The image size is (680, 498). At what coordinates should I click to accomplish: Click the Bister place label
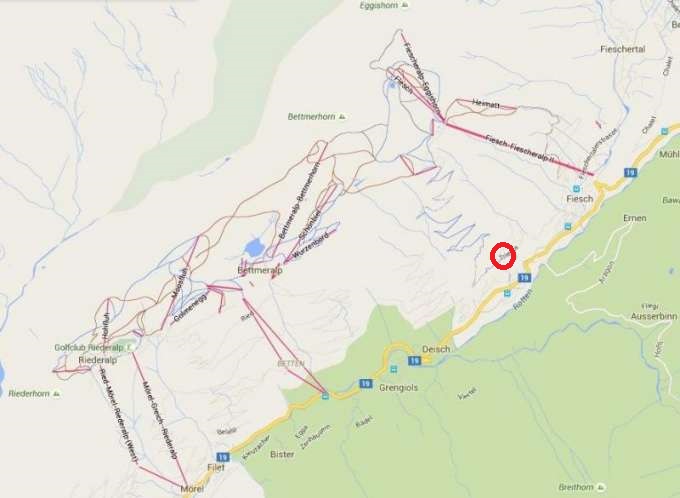[282, 454]
